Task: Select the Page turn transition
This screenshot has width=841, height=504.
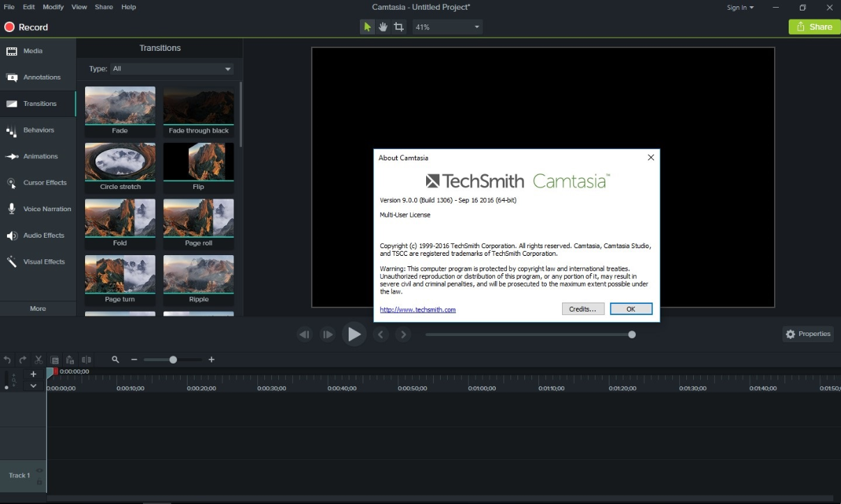Action: pos(120,280)
